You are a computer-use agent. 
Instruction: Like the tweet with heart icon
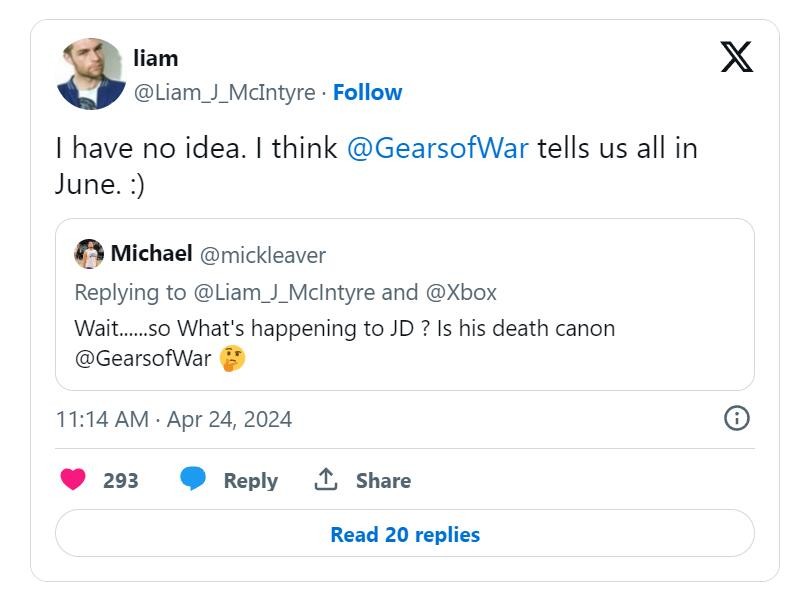click(x=73, y=480)
